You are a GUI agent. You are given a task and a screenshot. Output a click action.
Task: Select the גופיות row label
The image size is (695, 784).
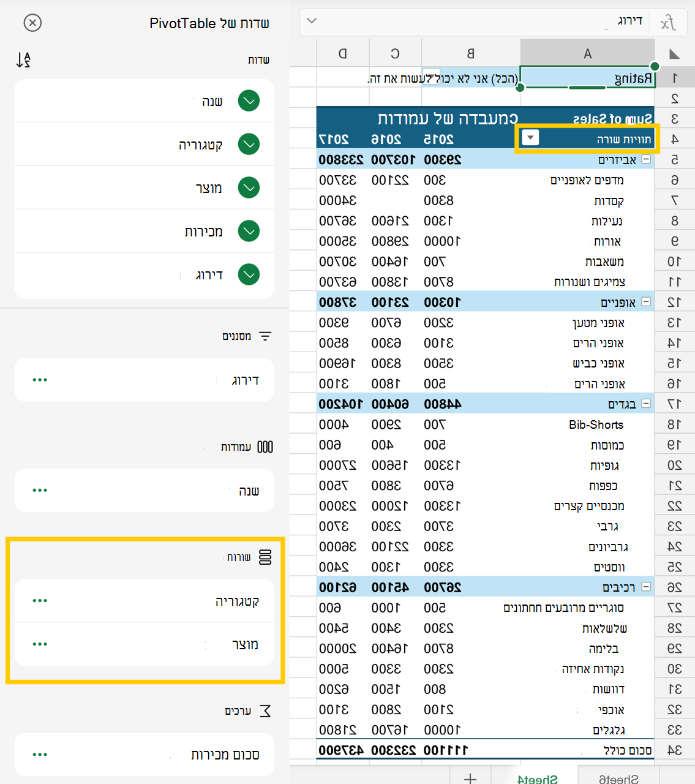[x=604, y=466]
